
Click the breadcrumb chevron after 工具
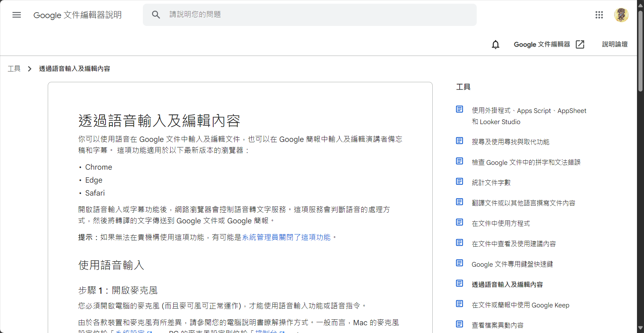coord(30,69)
